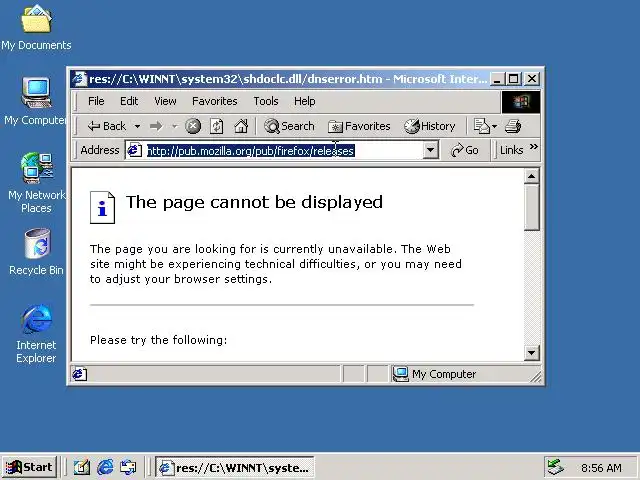Click the Go button
This screenshot has height=480, width=640.
464,150
